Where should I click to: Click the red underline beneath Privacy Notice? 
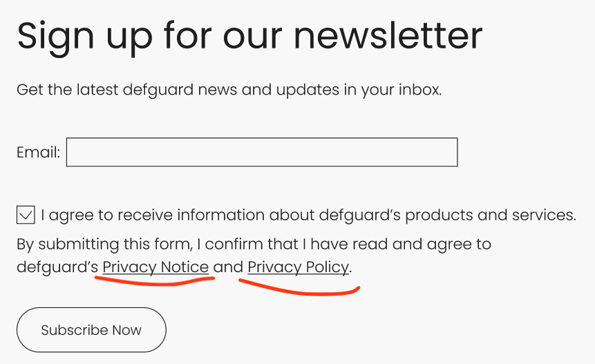(x=155, y=281)
